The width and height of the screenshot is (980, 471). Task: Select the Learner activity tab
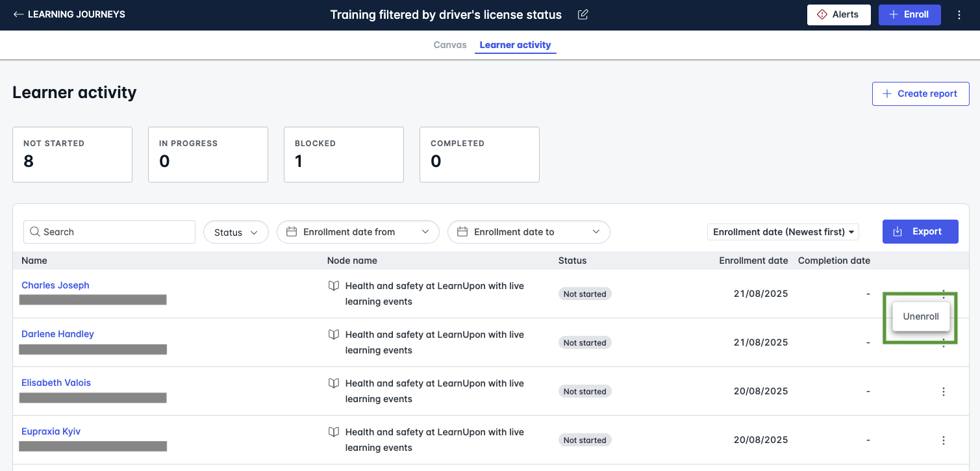click(x=515, y=45)
